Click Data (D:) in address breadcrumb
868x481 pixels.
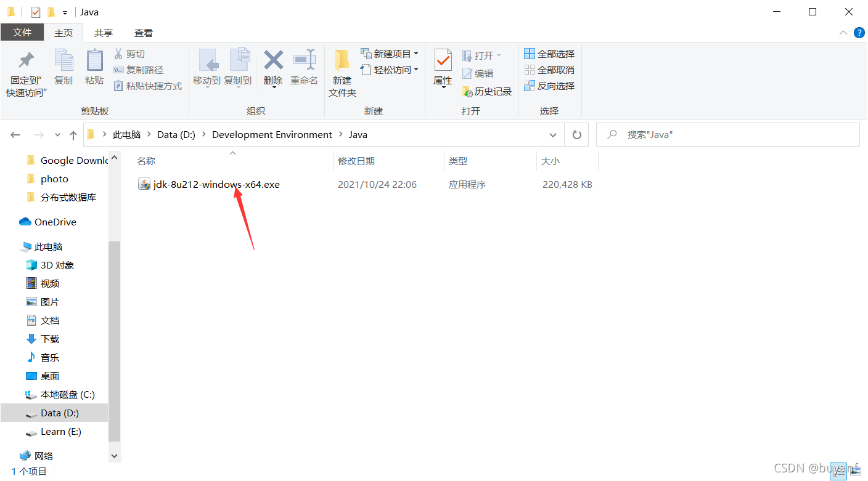pyautogui.click(x=176, y=134)
